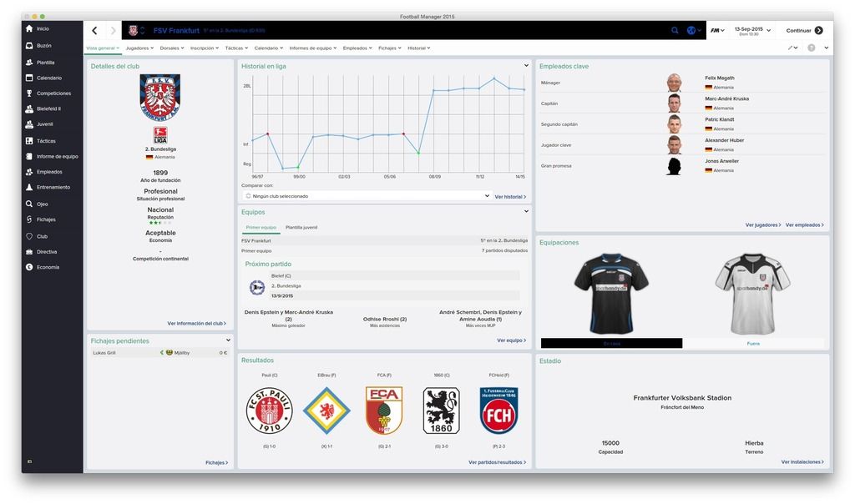Go to Entrenamiento in the sidebar
The image size is (855, 504).
[x=48, y=188]
